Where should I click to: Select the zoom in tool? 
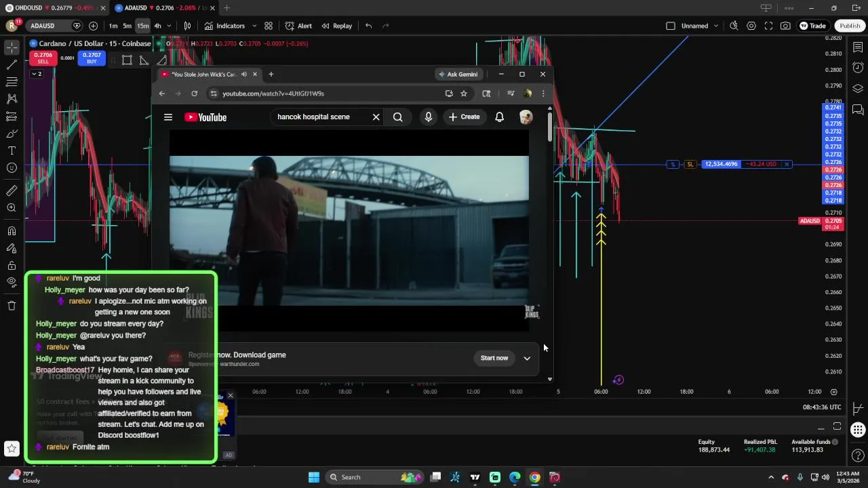coord(12,208)
